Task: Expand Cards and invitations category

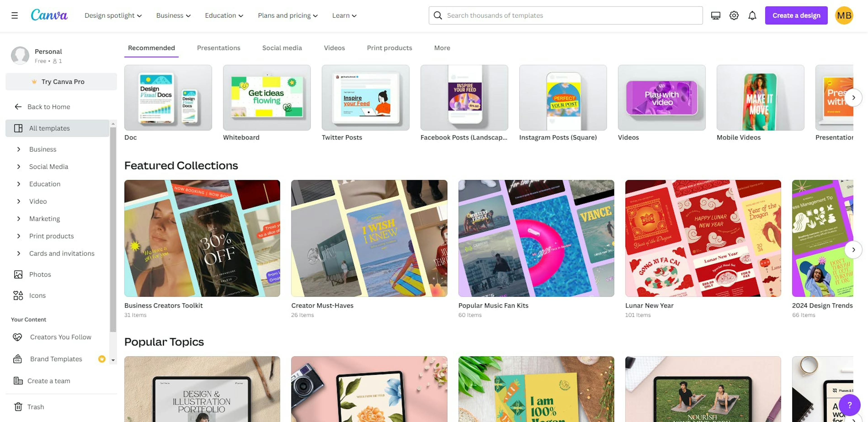Action: coord(62,253)
